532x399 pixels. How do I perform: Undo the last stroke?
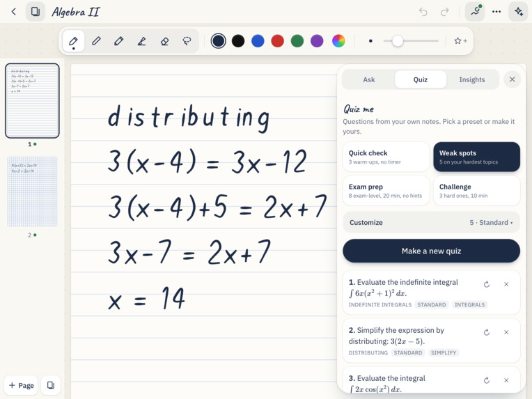[x=423, y=13]
